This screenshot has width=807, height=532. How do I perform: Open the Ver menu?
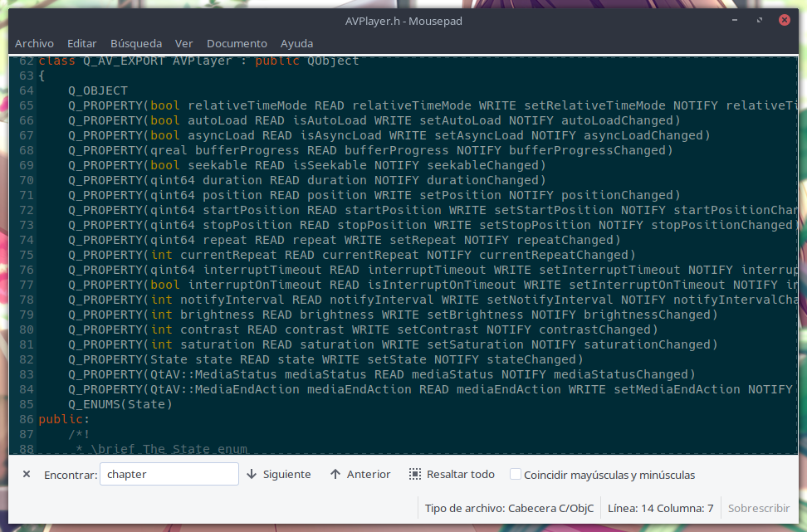pos(183,43)
